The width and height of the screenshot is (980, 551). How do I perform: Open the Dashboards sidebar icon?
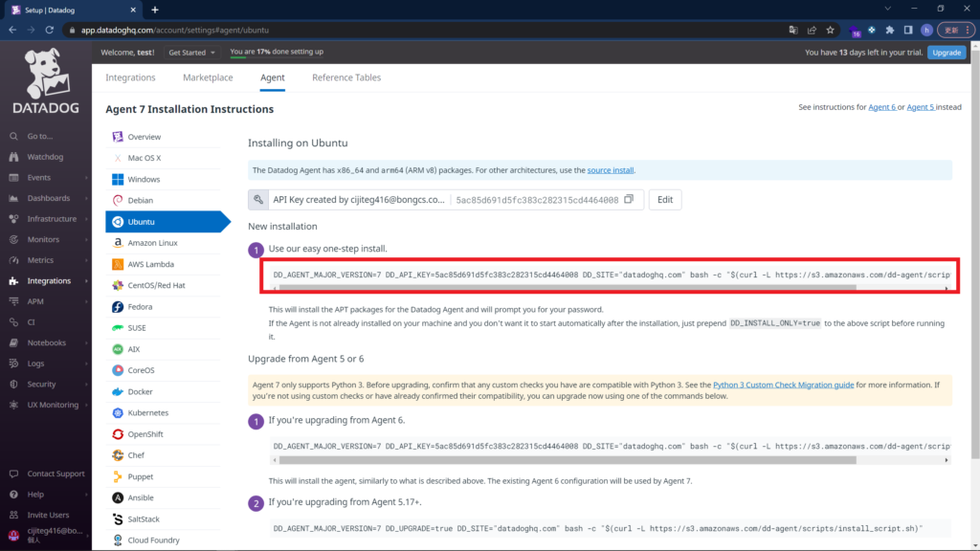pyautogui.click(x=13, y=198)
